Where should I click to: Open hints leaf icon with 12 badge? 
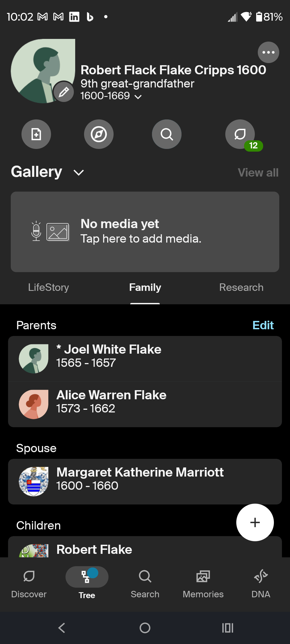(240, 134)
